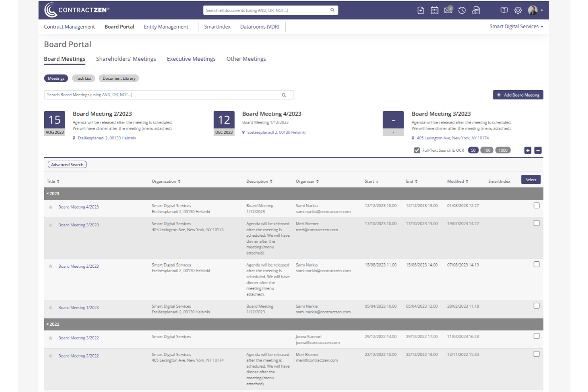Click the magnifier in the Board Meetings search
The image size is (588, 392).
[x=284, y=95]
